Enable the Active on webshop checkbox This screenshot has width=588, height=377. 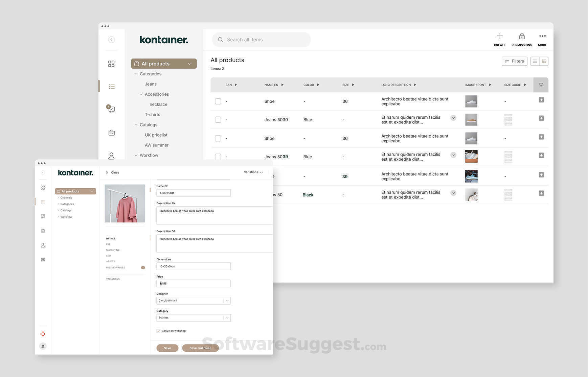[158, 331]
